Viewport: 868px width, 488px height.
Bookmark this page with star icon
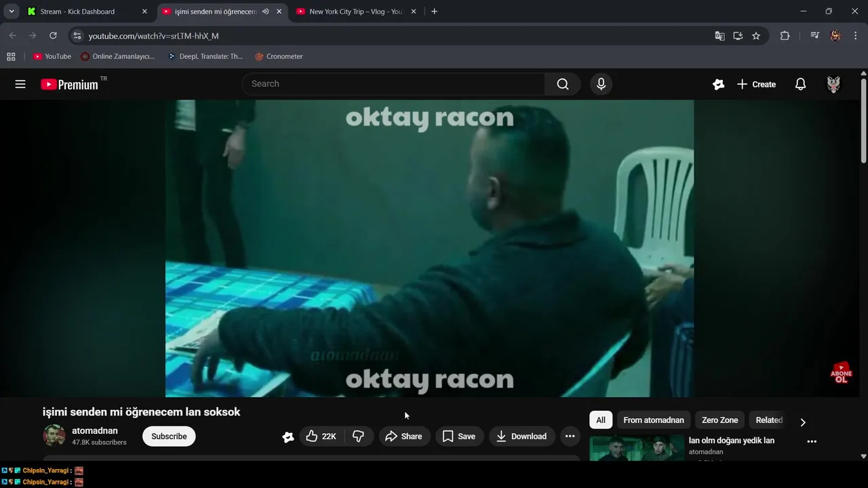[x=756, y=36]
